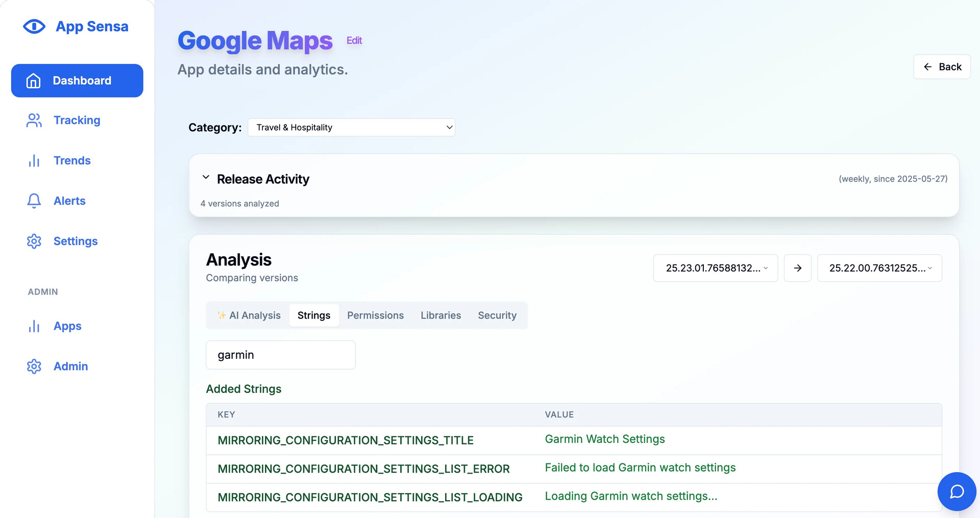
Task: Click the Alerts bell icon
Action: point(34,201)
